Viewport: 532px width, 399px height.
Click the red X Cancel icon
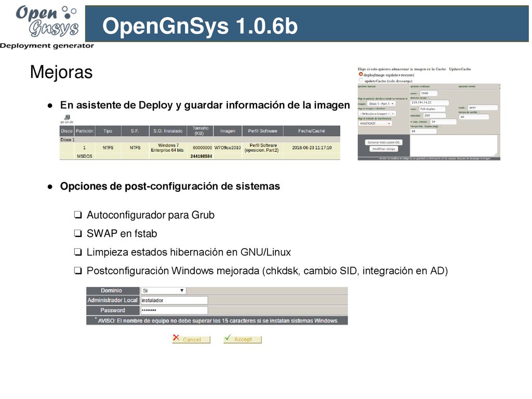coord(176,338)
